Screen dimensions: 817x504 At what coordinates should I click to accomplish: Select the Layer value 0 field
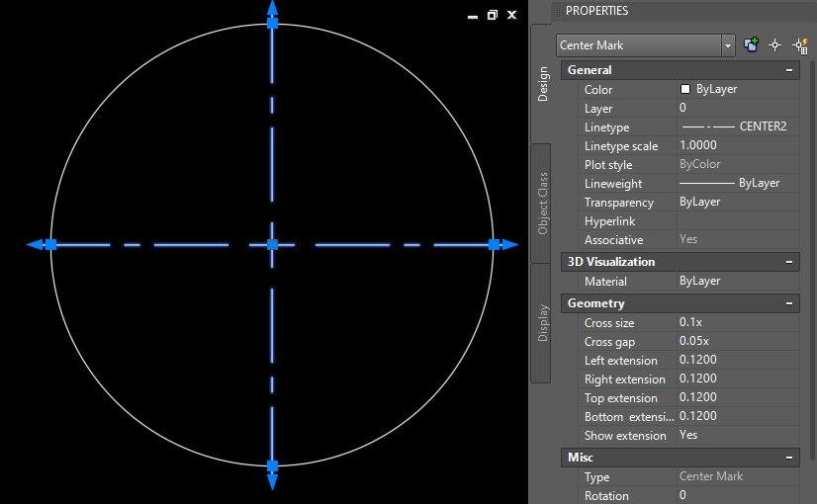(x=738, y=108)
